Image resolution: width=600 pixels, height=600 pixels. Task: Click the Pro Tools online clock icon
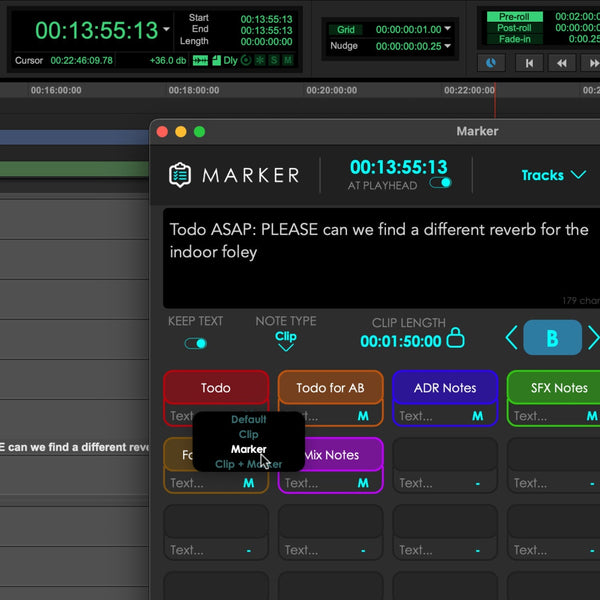(x=491, y=63)
